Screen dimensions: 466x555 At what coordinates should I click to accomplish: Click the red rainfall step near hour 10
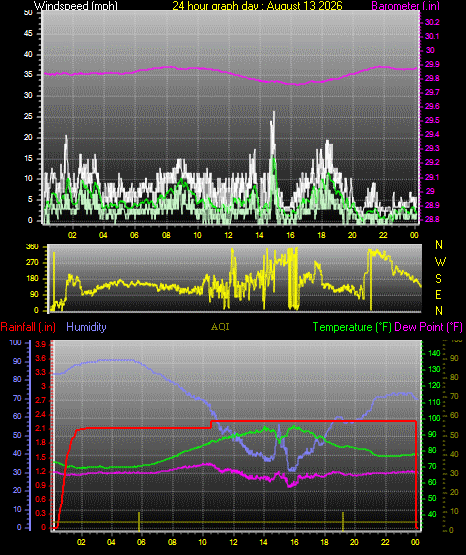pos(211,424)
